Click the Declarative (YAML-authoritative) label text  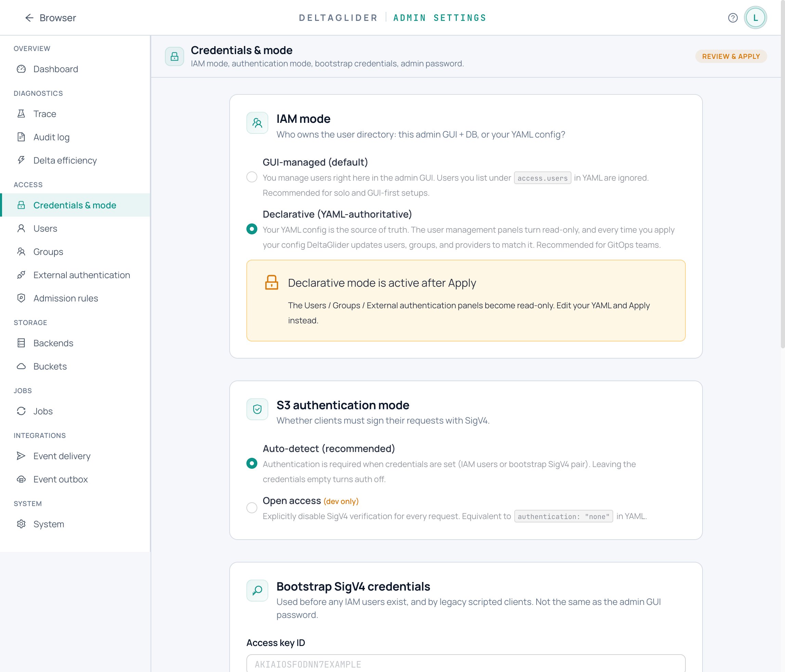(337, 214)
